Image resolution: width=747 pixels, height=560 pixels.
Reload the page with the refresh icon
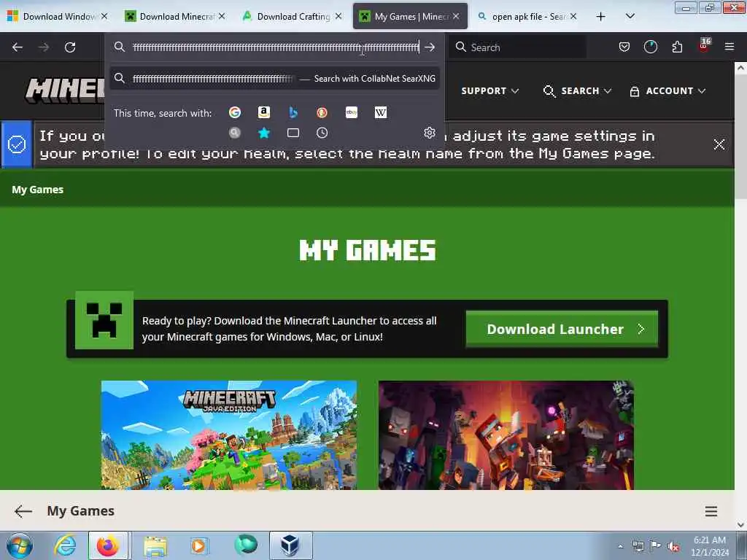[x=70, y=47]
